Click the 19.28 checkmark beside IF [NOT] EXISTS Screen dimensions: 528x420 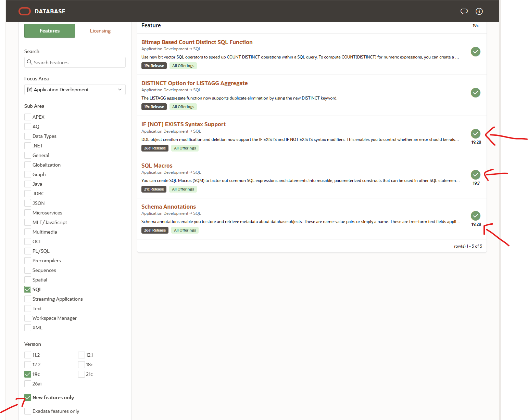475,134
